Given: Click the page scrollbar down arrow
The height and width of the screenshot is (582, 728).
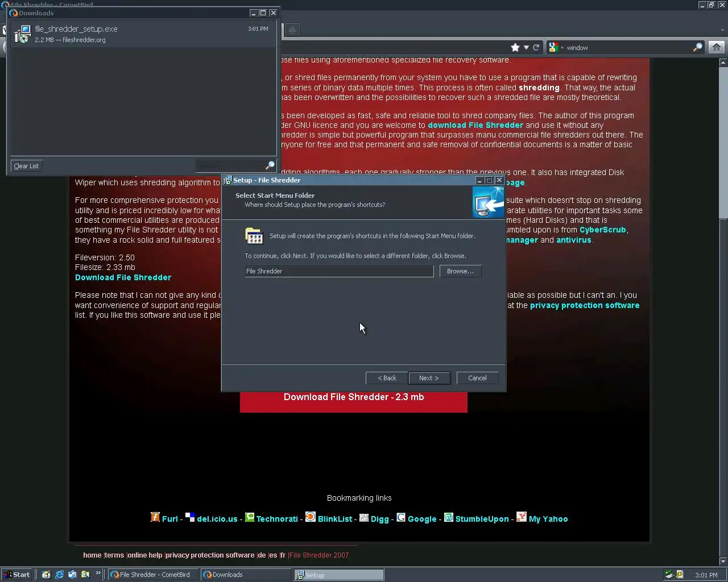Looking at the screenshot, I should (723, 562).
